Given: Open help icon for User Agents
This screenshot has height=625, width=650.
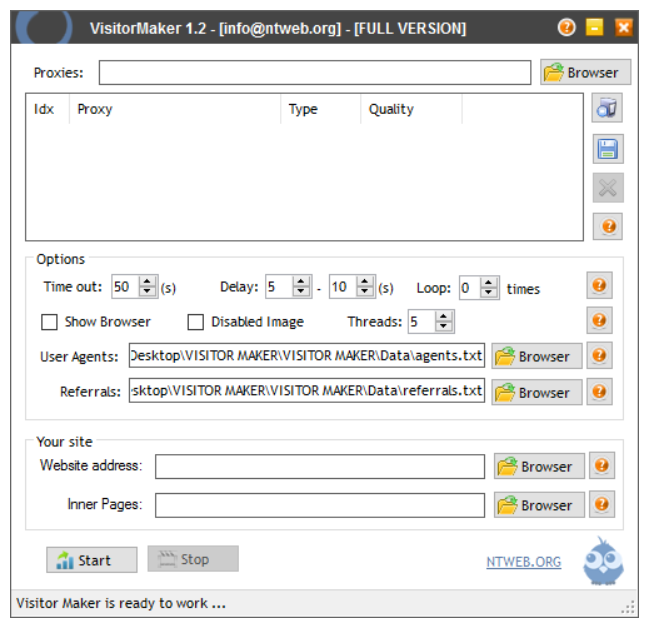Looking at the screenshot, I should coord(599,355).
